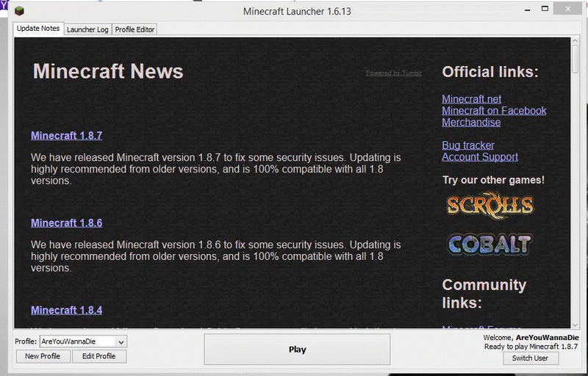Open the Minecraft 1.8.7 news link
This screenshot has width=588, height=376.
(66, 136)
